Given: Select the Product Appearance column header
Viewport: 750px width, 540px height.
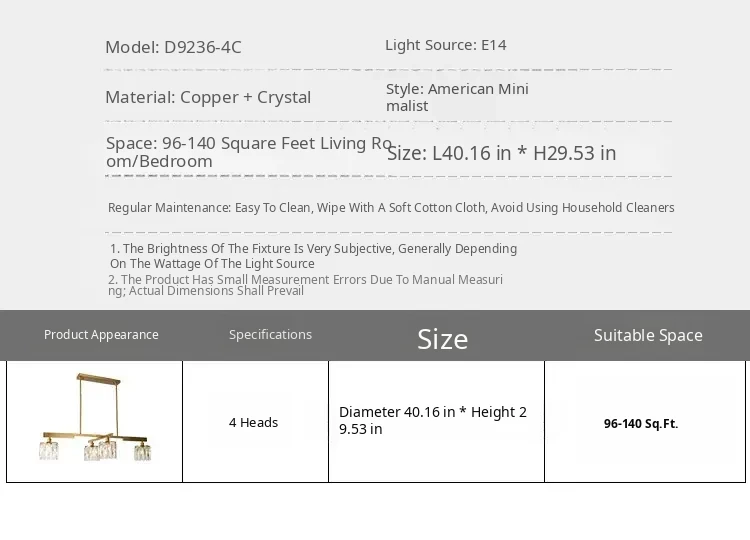Looking at the screenshot, I should point(101,335).
